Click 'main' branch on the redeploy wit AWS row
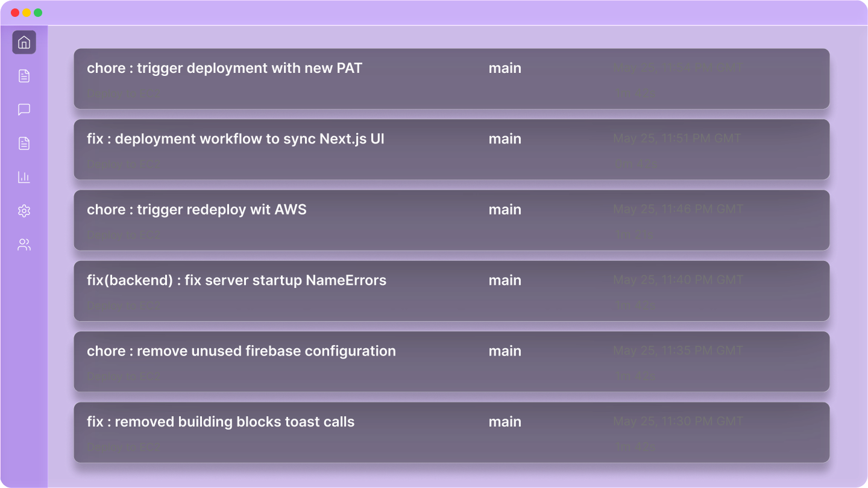 pos(505,210)
